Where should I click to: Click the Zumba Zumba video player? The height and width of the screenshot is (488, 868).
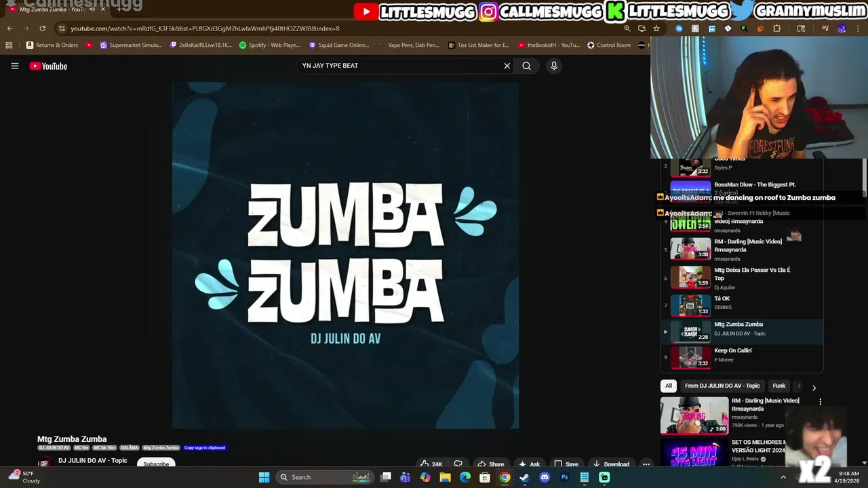[x=345, y=256]
